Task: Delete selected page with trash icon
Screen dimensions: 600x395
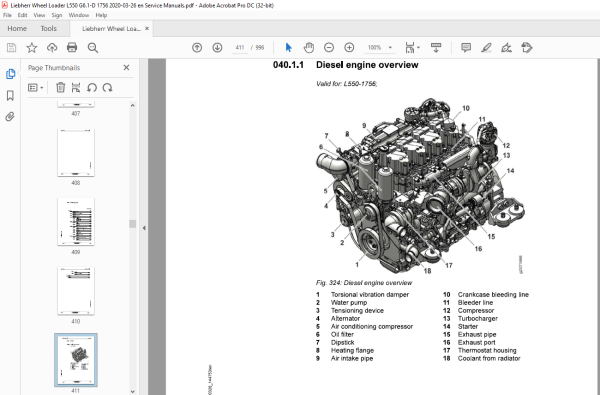Action: [x=60, y=88]
